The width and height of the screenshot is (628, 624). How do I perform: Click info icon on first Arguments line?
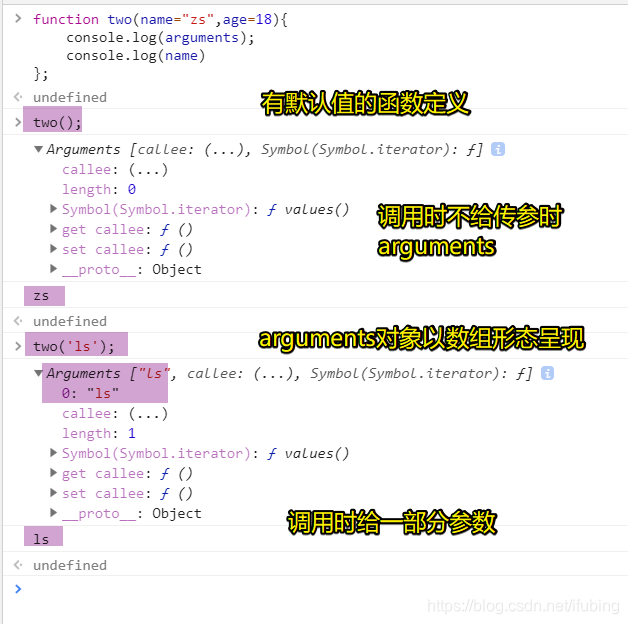(x=498, y=149)
